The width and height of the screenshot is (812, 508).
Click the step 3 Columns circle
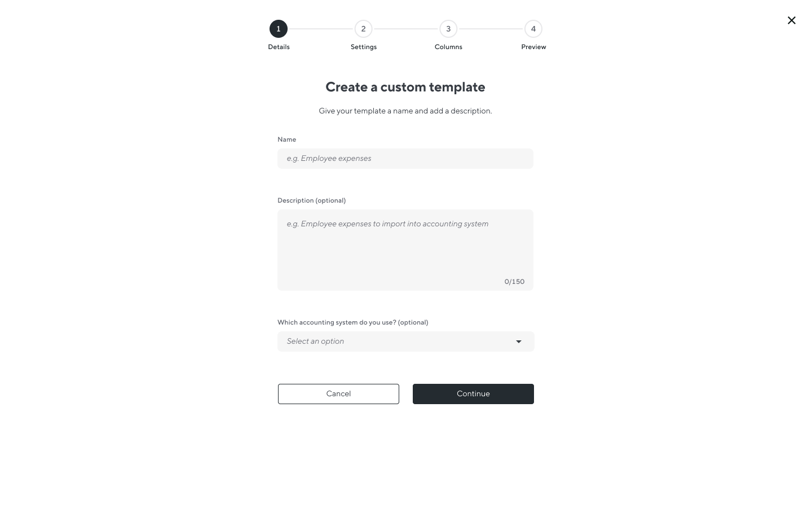click(x=448, y=29)
